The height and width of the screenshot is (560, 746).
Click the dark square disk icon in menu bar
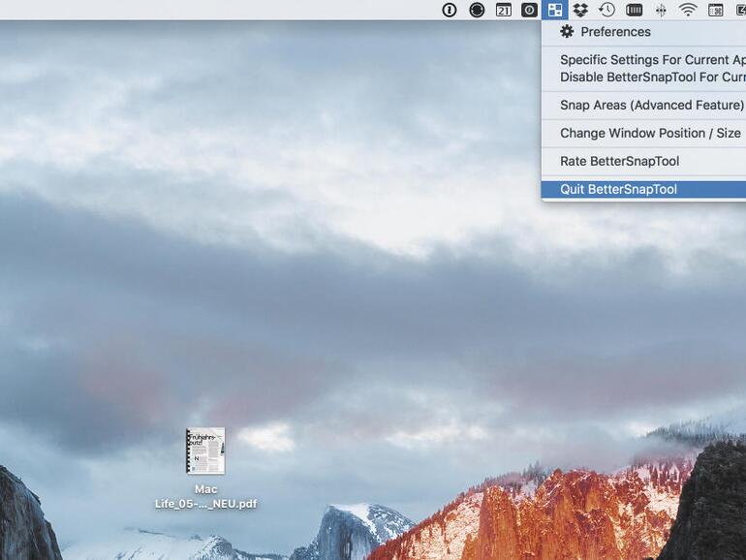point(529,10)
